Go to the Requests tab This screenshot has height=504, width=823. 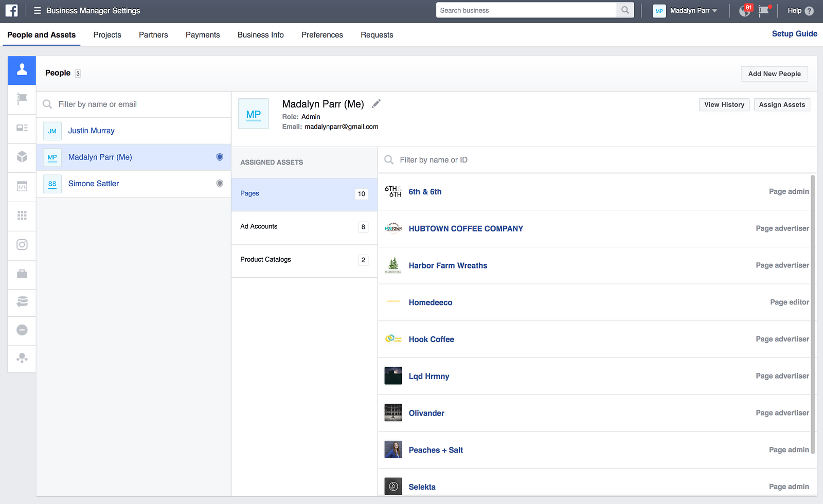tap(377, 35)
